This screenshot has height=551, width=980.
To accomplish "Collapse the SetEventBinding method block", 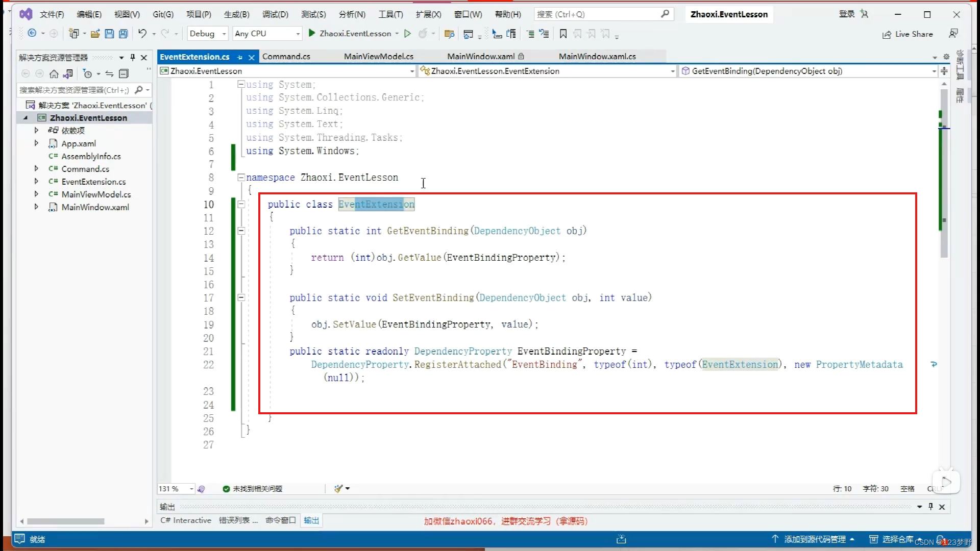I will pyautogui.click(x=241, y=297).
